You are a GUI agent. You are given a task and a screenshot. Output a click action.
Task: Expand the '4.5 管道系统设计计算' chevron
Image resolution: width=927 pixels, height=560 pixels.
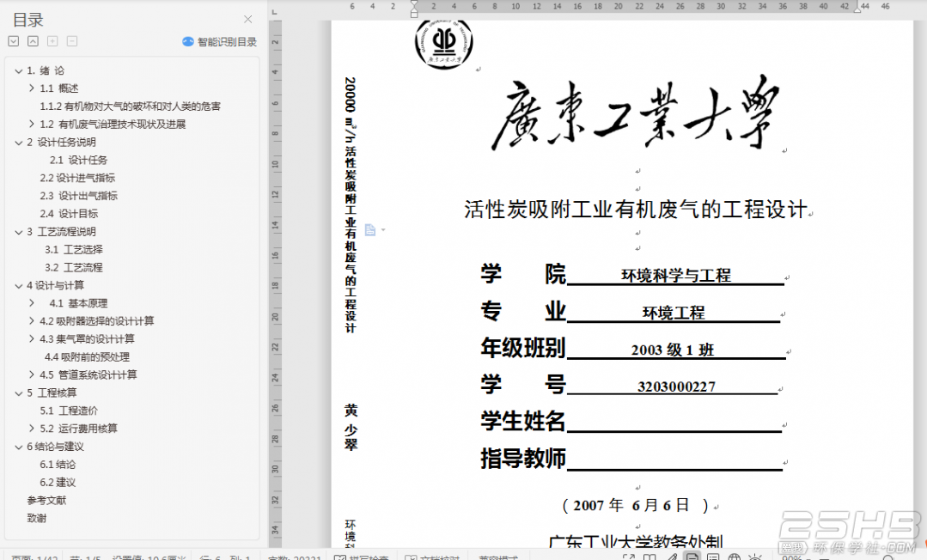tap(31, 374)
